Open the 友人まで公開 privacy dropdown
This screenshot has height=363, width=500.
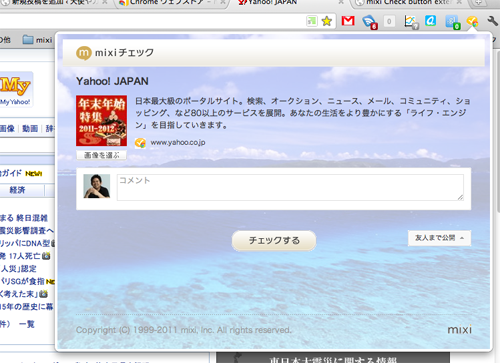point(439,238)
